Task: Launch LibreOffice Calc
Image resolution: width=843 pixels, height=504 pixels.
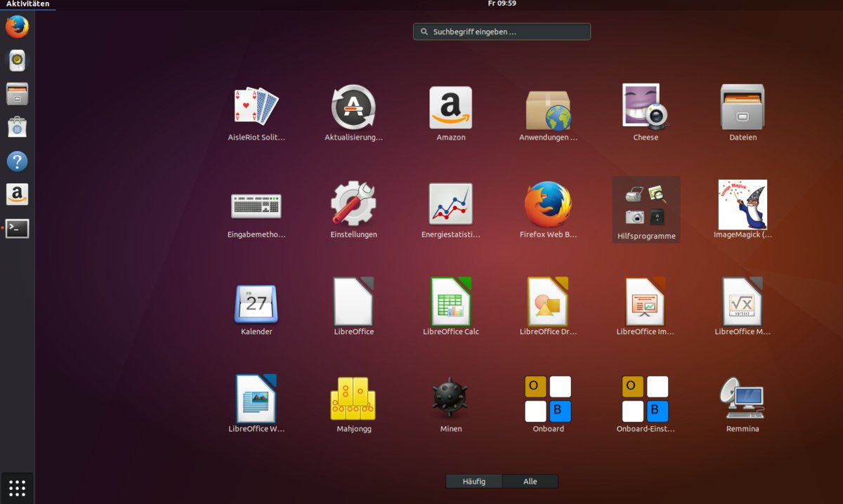Action: point(451,307)
